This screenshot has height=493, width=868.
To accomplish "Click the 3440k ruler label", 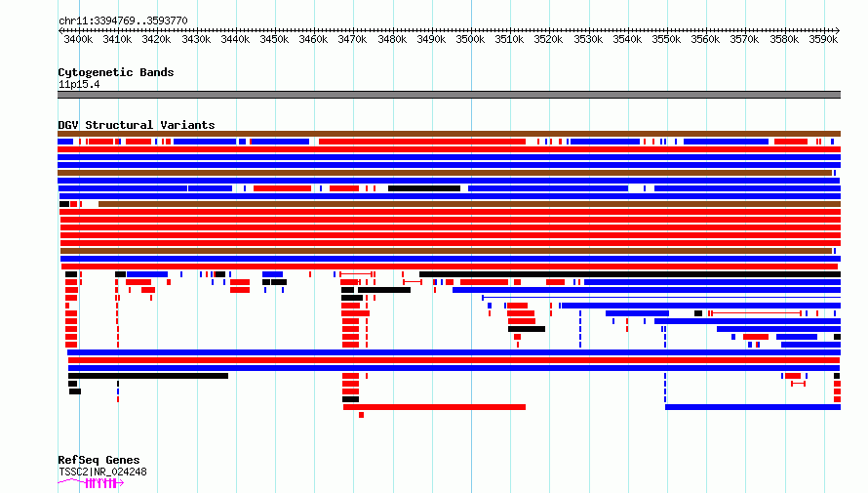I will (x=235, y=39).
